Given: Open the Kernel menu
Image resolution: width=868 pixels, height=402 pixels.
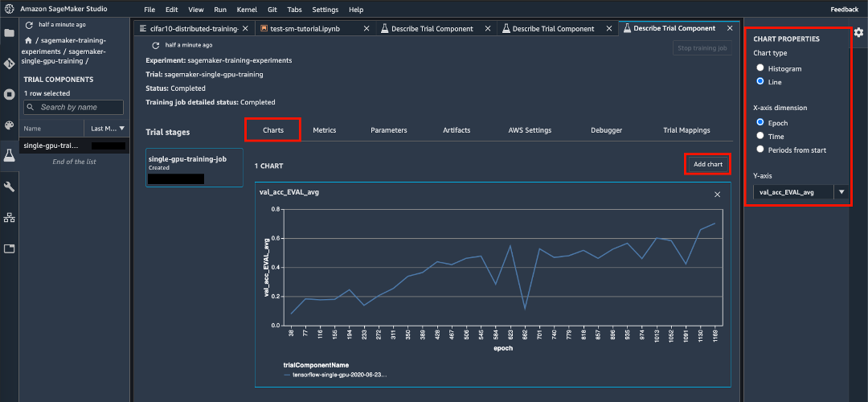Looking at the screenshot, I should [247, 10].
